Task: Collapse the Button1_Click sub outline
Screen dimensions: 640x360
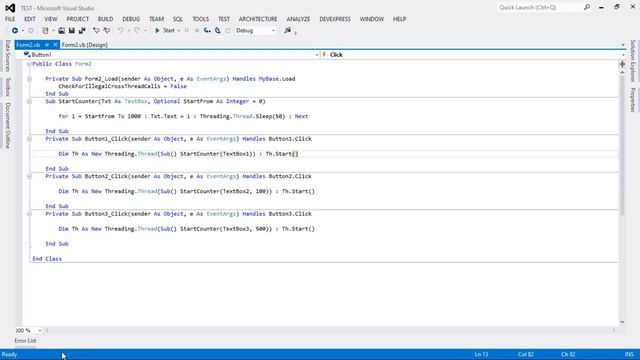Action: click(29, 139)
